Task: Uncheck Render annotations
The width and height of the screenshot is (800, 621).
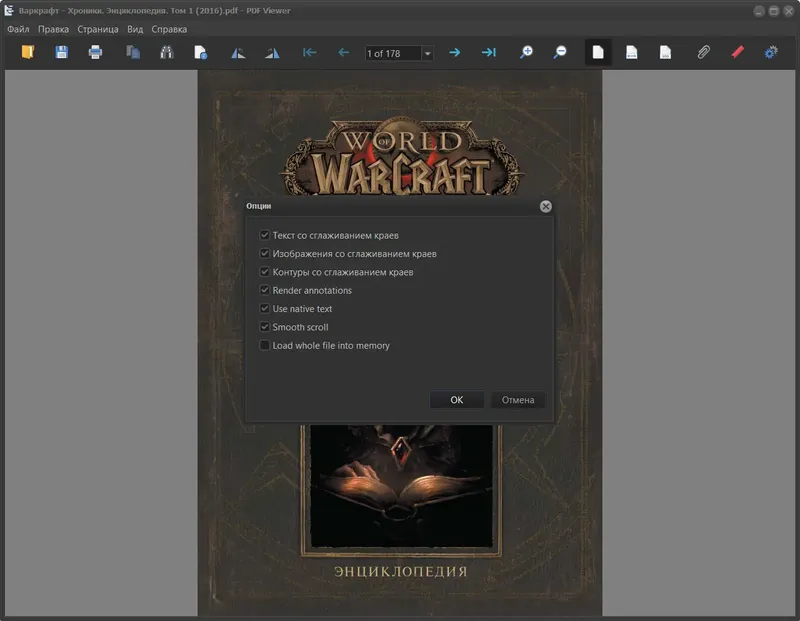Action: (264, 290)
